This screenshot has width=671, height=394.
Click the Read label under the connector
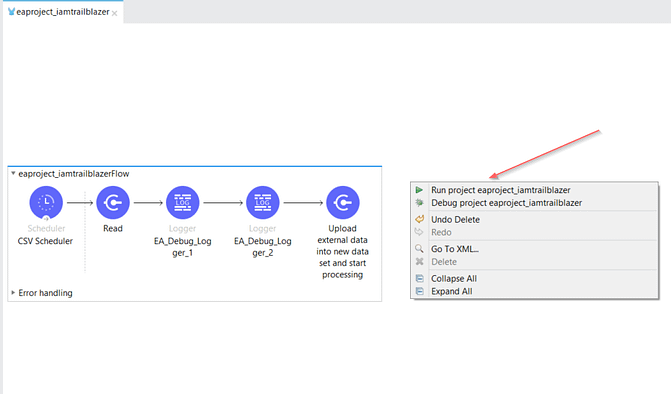(x=113, y=228)
